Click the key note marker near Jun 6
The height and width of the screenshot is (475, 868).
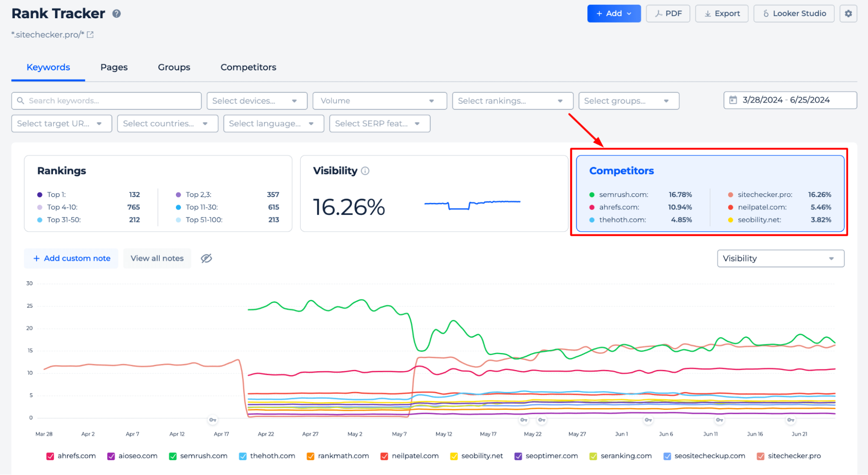(648, 420)
